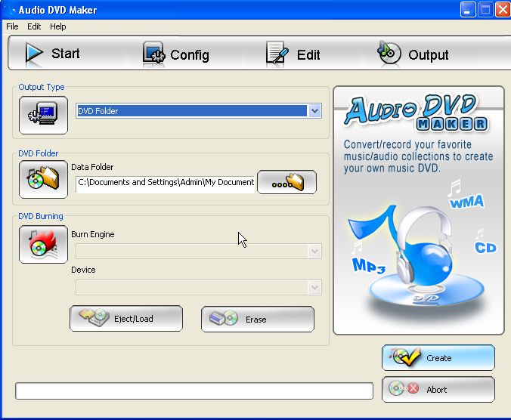Switch to the Start tab
The image size is (511, 420).
coord(52,53)
